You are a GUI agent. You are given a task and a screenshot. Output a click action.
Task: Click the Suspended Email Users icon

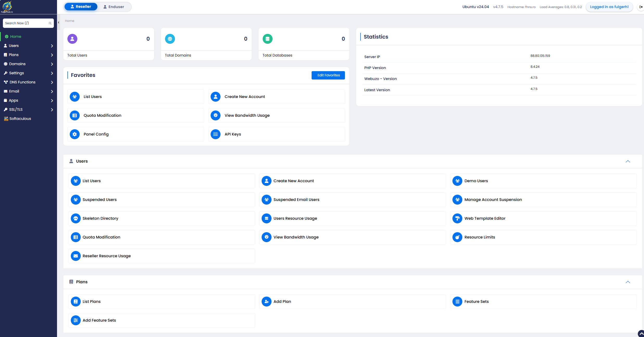coord(267,200)
